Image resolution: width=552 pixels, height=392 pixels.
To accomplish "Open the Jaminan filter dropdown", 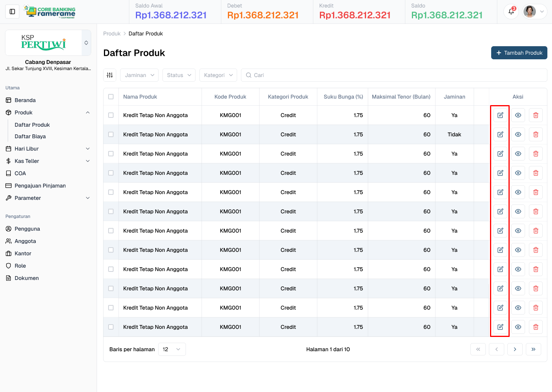I will point(139,75).
